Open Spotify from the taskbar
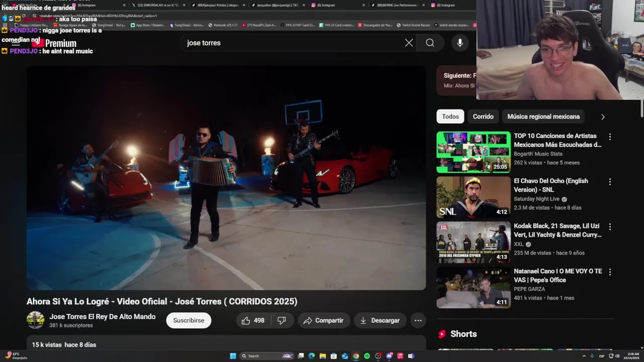The height and width of the screenshot is (362, 644). point(367,356)
